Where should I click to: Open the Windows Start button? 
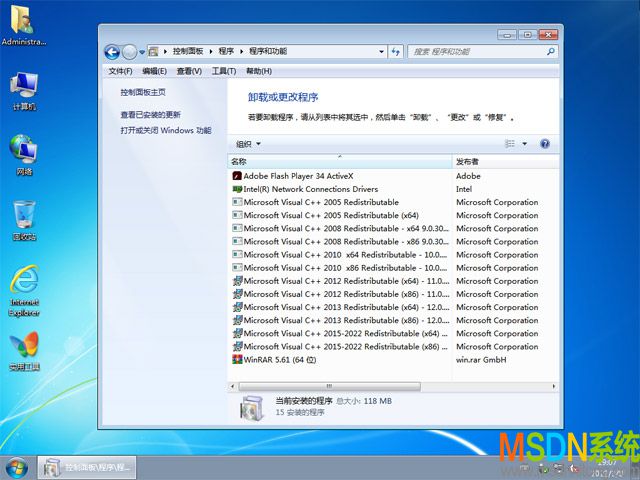coord(17,469)
